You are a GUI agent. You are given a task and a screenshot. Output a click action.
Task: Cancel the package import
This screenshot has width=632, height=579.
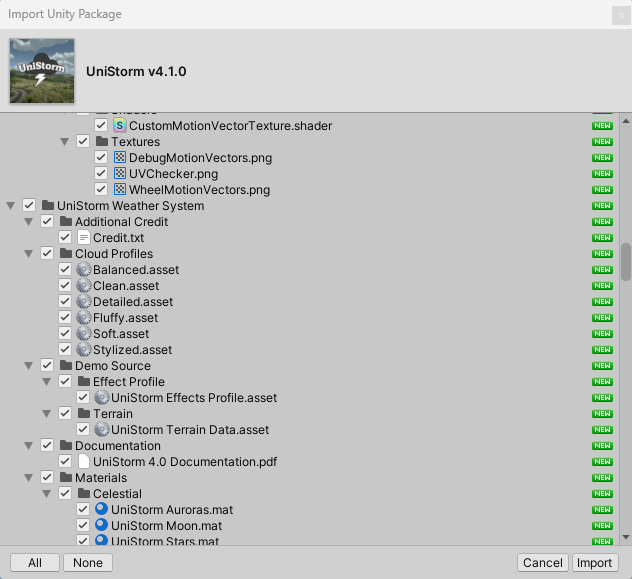543,562
